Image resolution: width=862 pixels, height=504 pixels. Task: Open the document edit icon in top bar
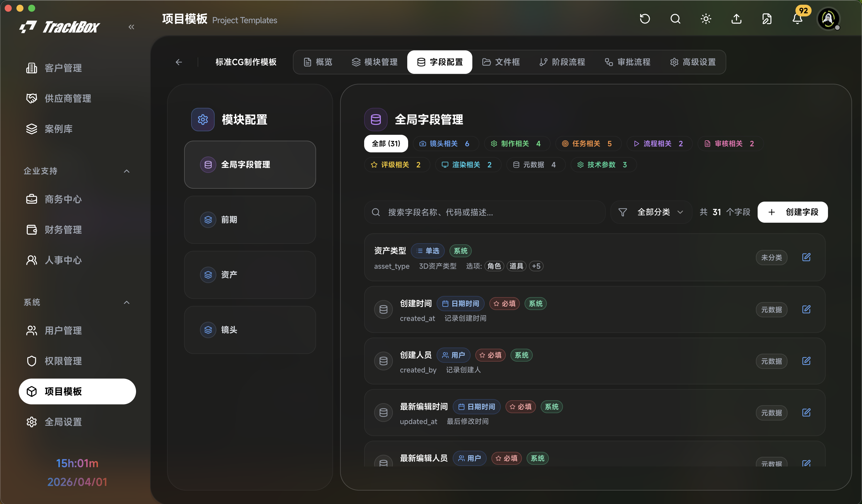(766, 19)
